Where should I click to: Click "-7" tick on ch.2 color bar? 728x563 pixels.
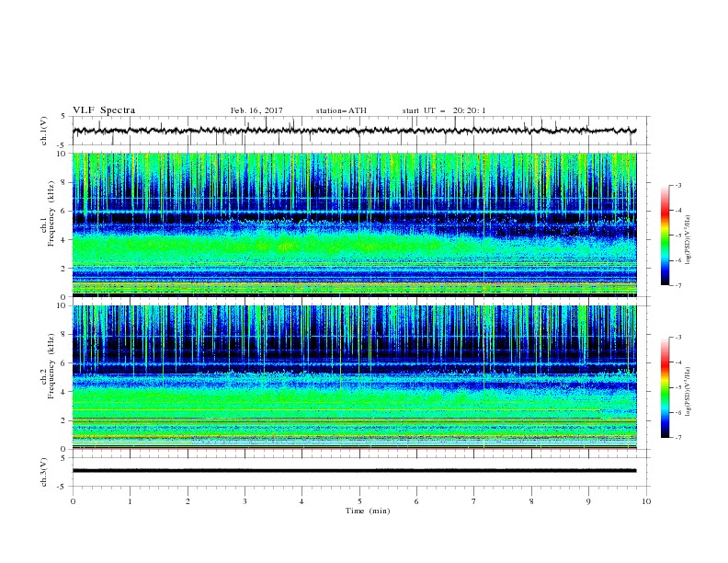click(x=677, y=438)
